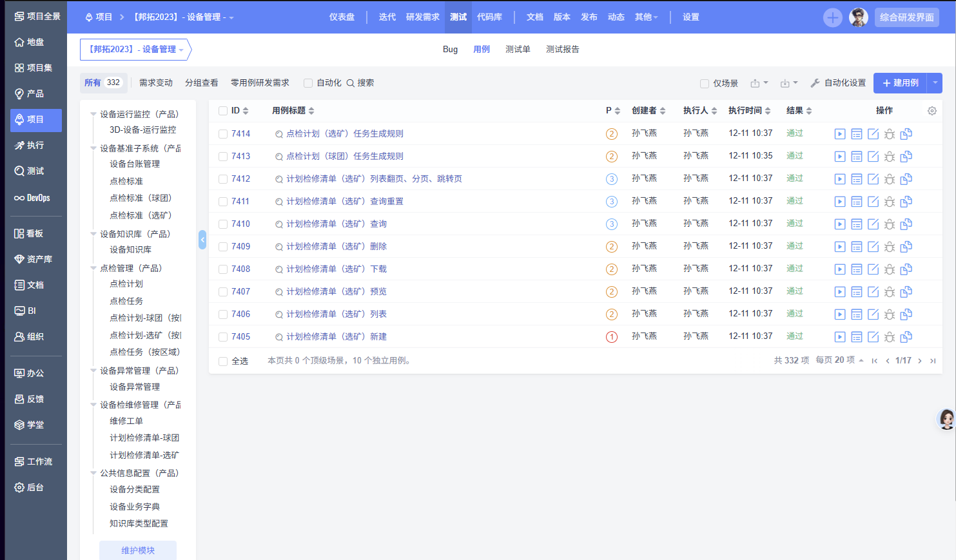Click the 搜索 search toggle
The width and height of the screenshot is (956, 560).
(360, 83)
